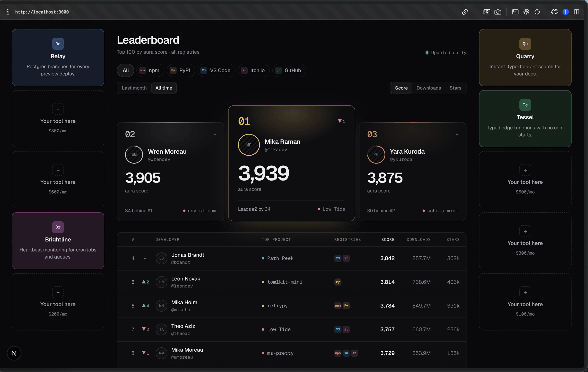Toggle the split panel layout icon
The width and height of the screenshot is (588, 372).
coord(576,12)
